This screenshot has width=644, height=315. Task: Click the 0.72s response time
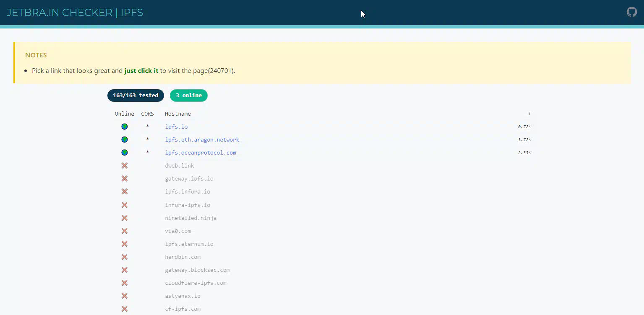pos(524,127)
